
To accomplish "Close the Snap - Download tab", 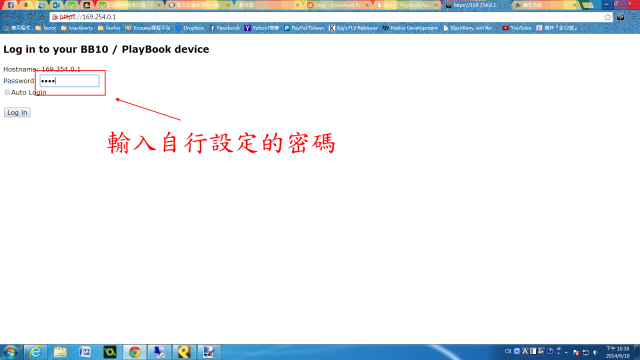I will click(367, 5).
